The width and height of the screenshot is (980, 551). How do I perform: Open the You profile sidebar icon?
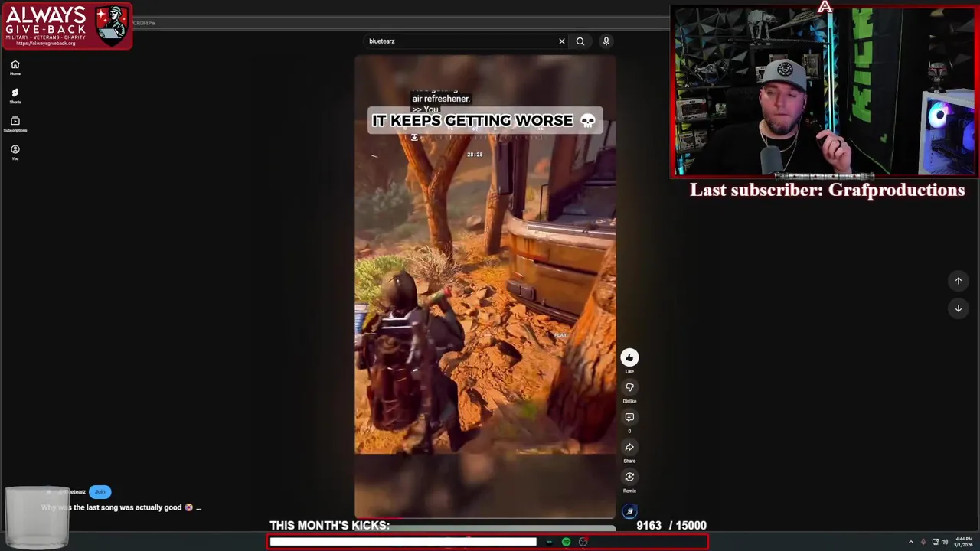pyautogui.click(x=15, y=152)
